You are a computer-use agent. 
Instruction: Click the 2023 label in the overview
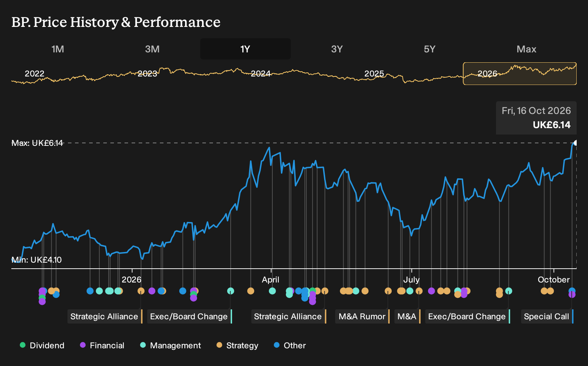coord(148,74)
